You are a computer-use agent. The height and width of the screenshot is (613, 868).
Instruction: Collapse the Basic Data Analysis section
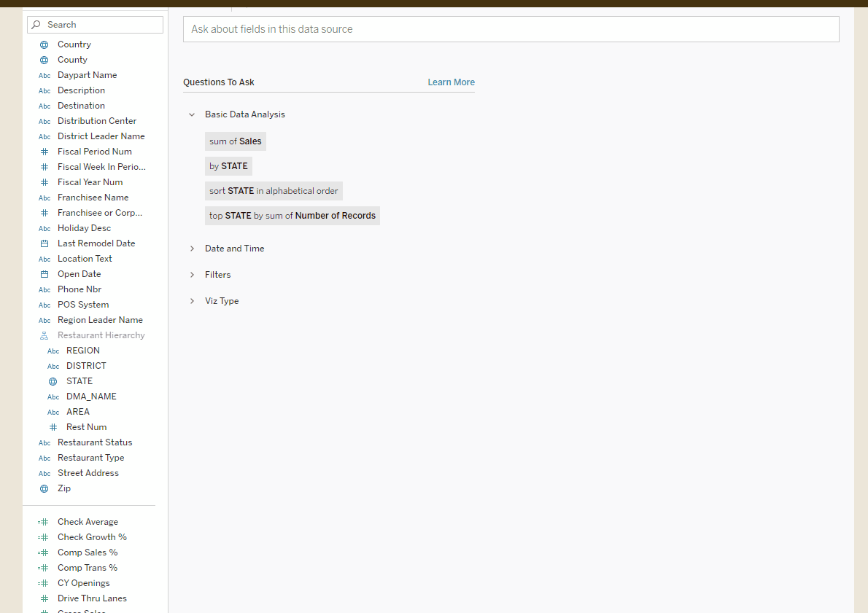tap(192, 114)
